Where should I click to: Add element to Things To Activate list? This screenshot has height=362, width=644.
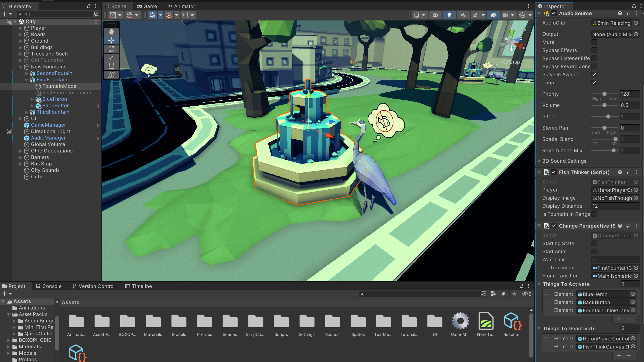[x=619, y=319]
